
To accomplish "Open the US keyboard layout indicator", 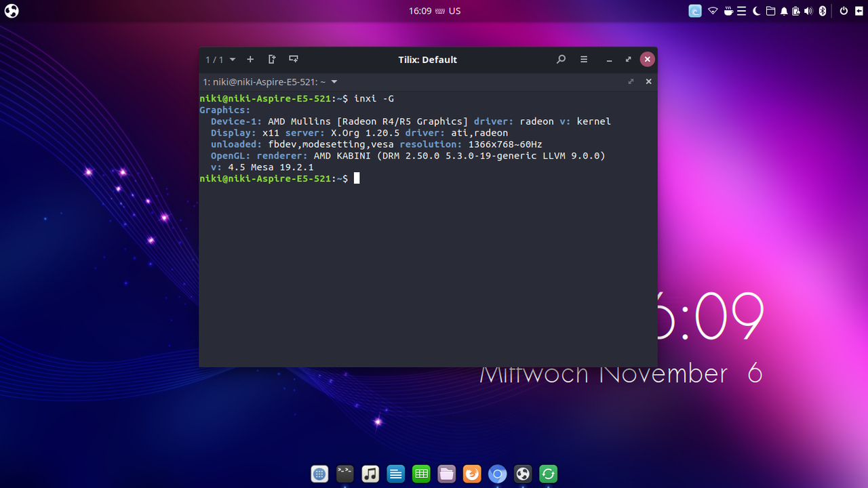I will [448, 11].
